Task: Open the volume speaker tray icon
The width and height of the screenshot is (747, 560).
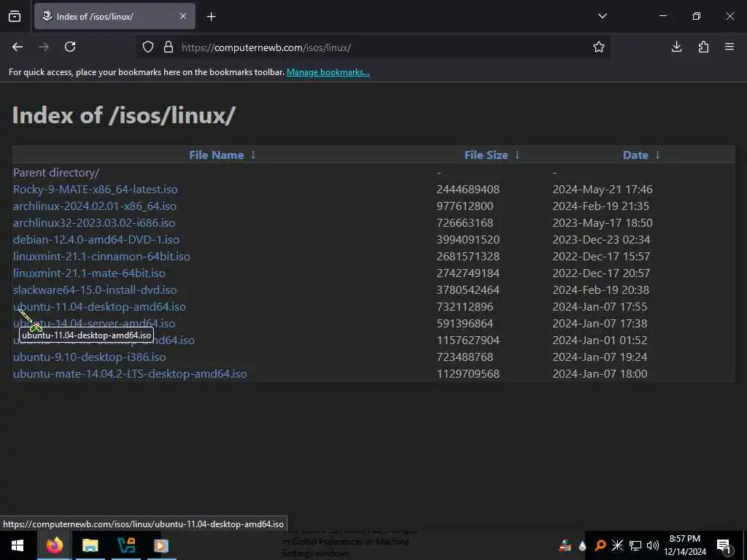Action: (653, 545)
